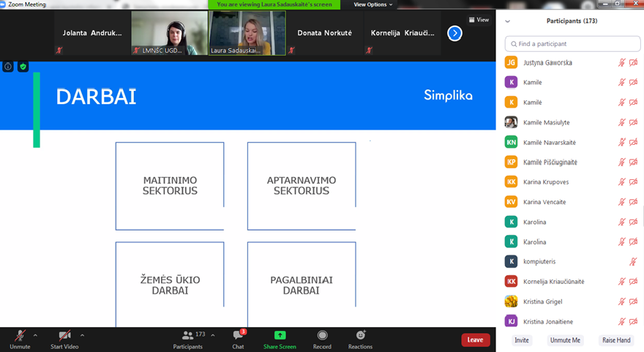Screen dimensions: 644x352
Task: Click the green encryption shield icon
Action: point(23,67)
